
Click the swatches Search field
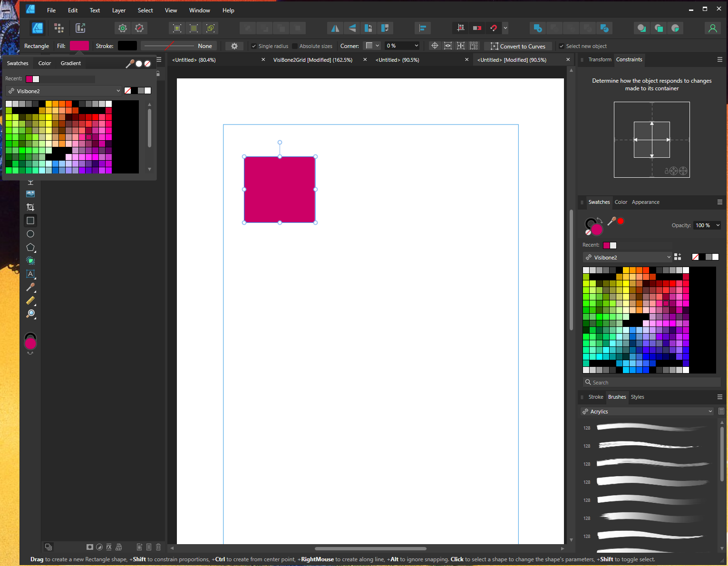(651, 383)
